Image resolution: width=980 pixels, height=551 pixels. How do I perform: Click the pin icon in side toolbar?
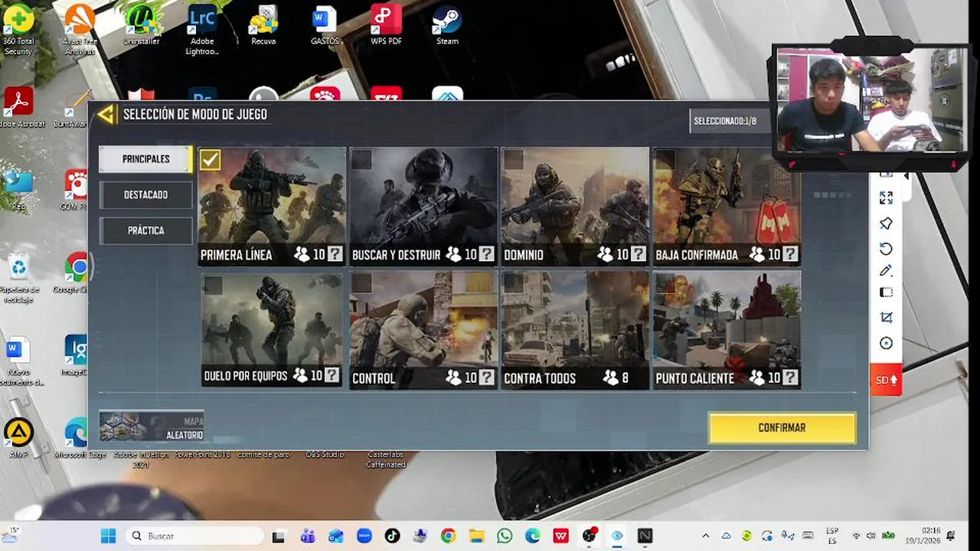(886, 223)
